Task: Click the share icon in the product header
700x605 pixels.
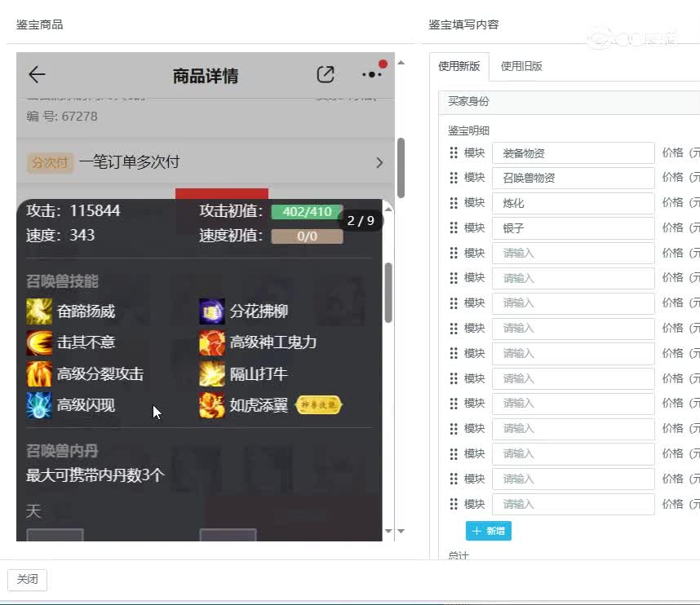Action: coord(326,73)
